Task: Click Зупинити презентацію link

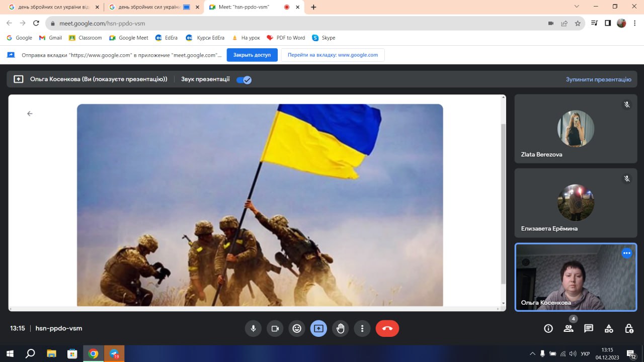Action: point(598,79)
